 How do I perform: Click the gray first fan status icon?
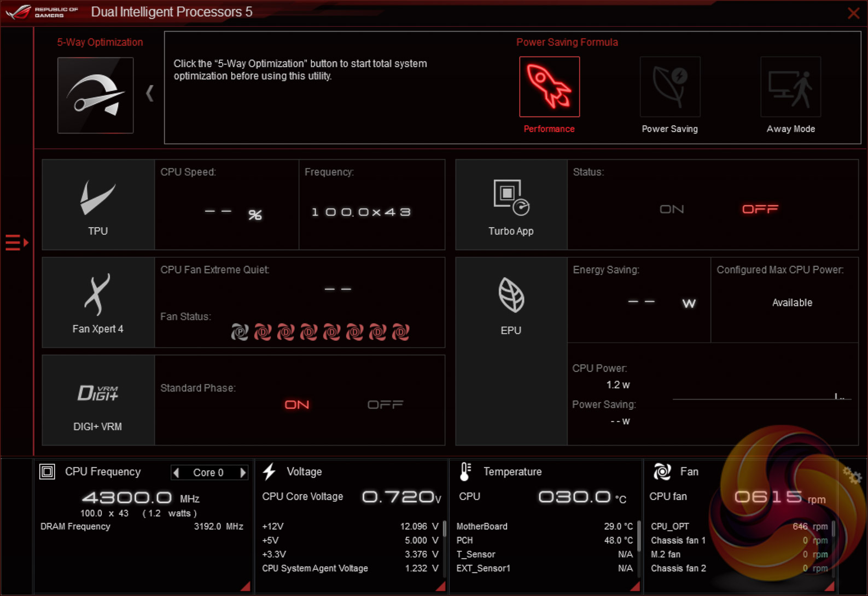click(240, 332)
